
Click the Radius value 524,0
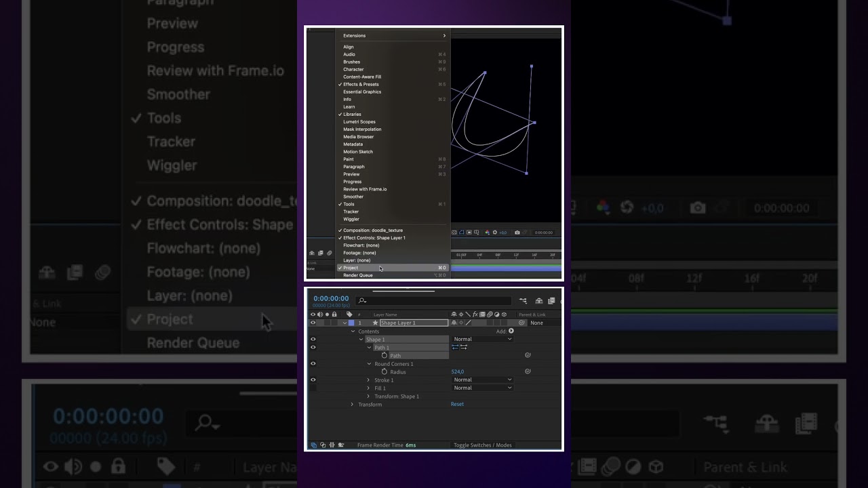click(458, 371)
